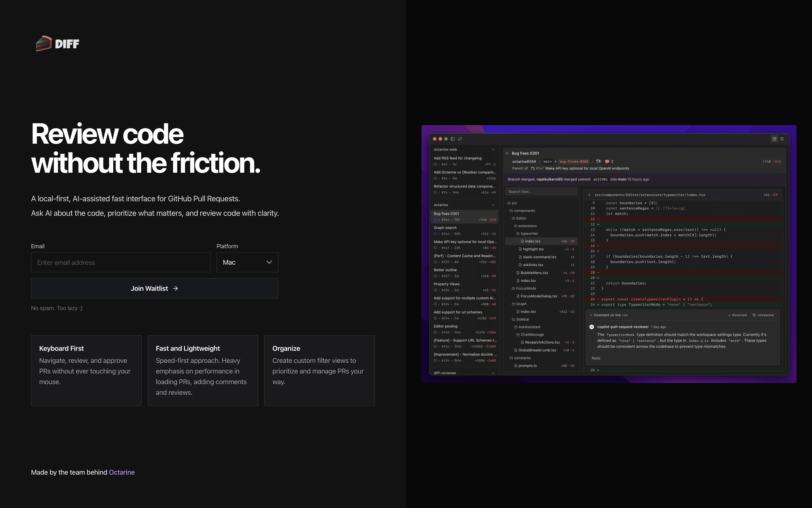Click the pull request icon next to #347
This screenshot has width=812, height=508.
533,168
